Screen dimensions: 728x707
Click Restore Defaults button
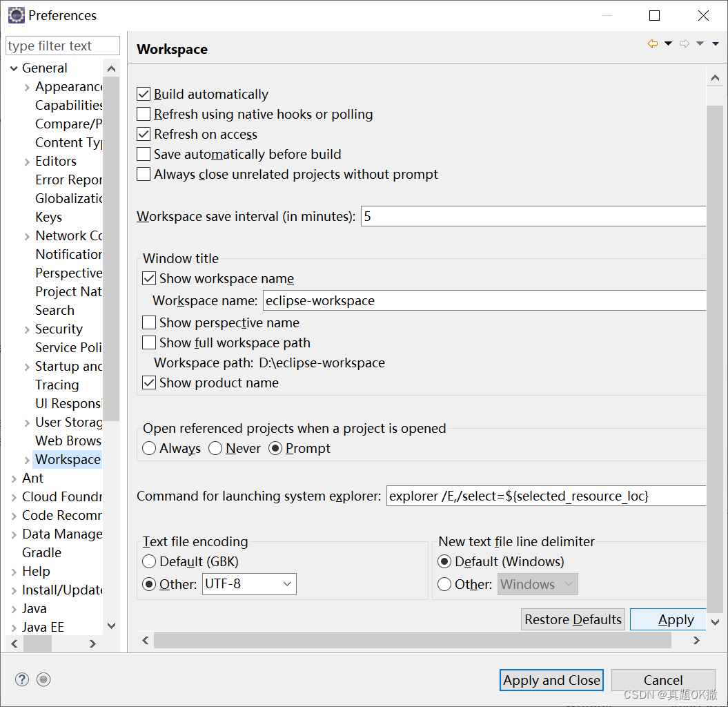coord(573,619)
